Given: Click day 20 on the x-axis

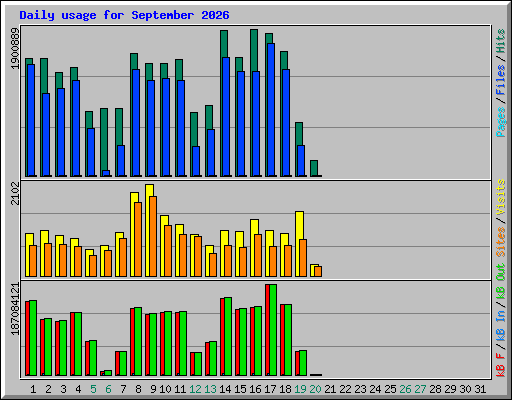Looking at the screenshot, I should click(315, 389).
